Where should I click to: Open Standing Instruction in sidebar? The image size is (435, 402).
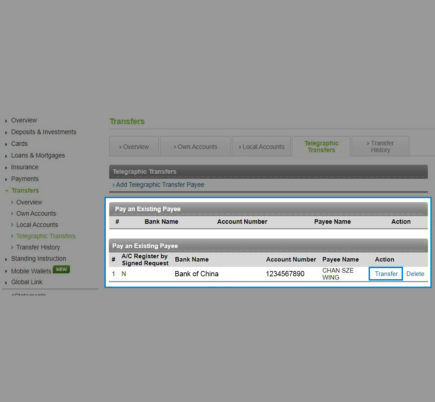coord(38,259)
